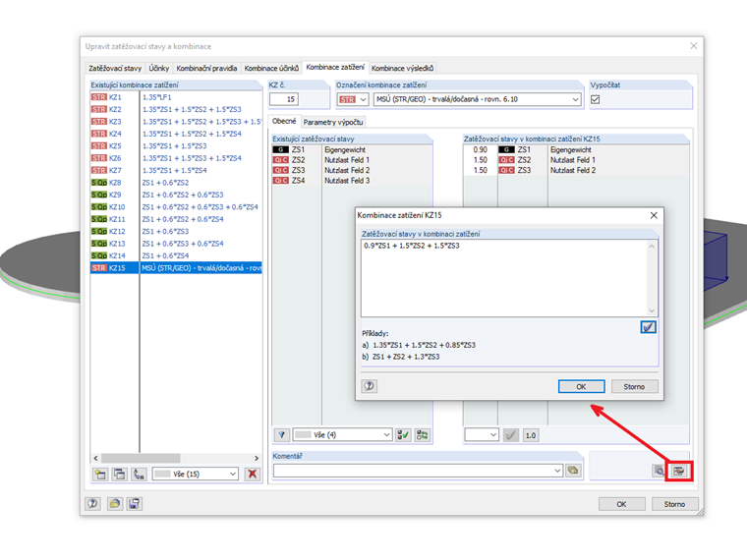
Task: Click the horizontal scrollbar of combinations list
Action: (141, 458)
